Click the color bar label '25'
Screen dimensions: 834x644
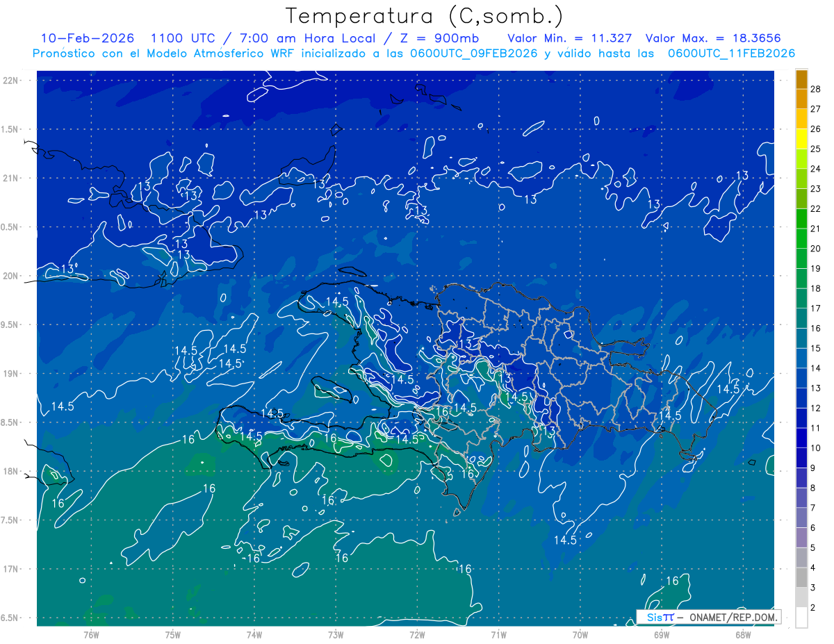click(x=815, y=148)
